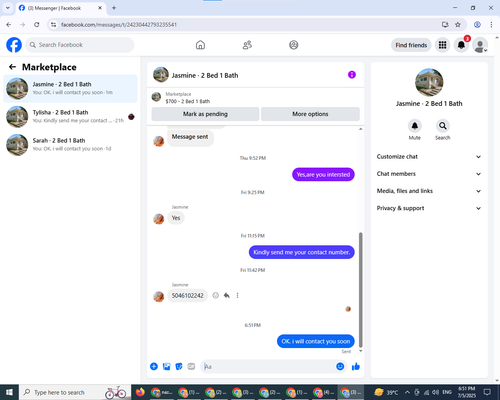Open the account profile picture menu
Viewport: 500px width, 400px height.
480,45
